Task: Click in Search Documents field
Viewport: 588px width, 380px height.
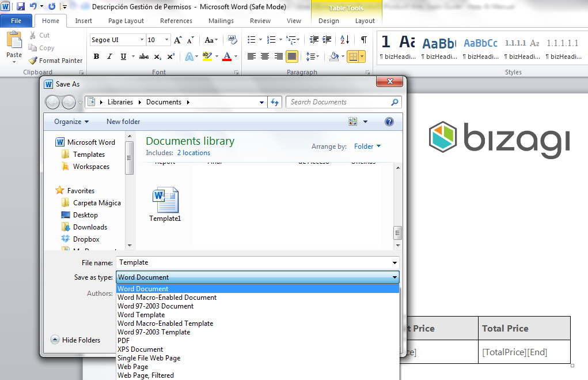Action: coord(339,102)
